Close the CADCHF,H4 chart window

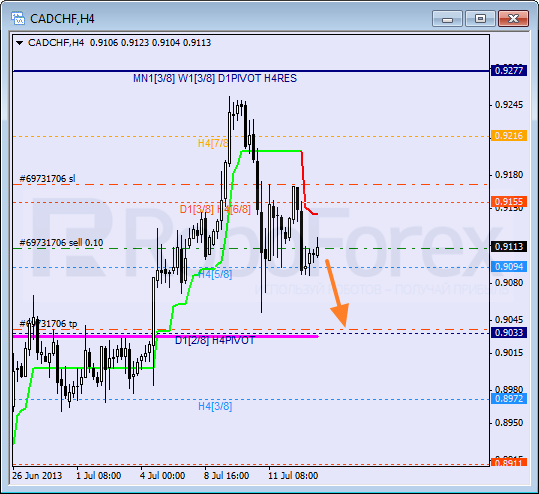coord(513,19)
